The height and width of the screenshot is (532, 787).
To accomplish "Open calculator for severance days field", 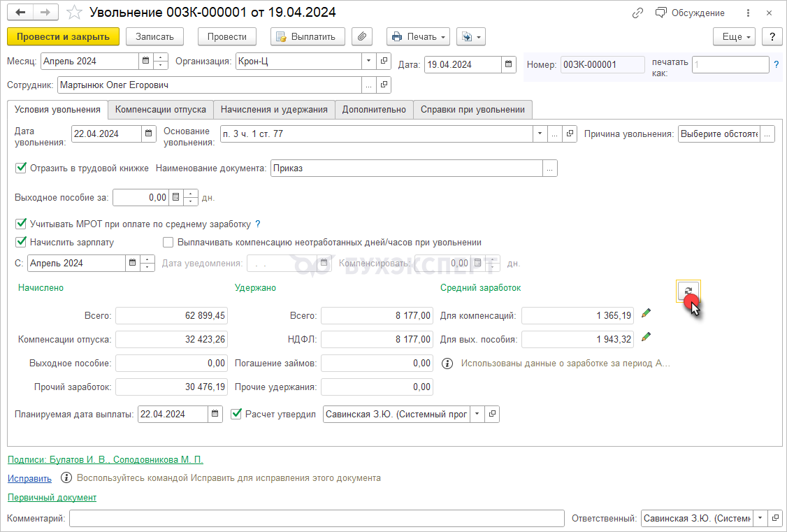I will tap(176, 198).
